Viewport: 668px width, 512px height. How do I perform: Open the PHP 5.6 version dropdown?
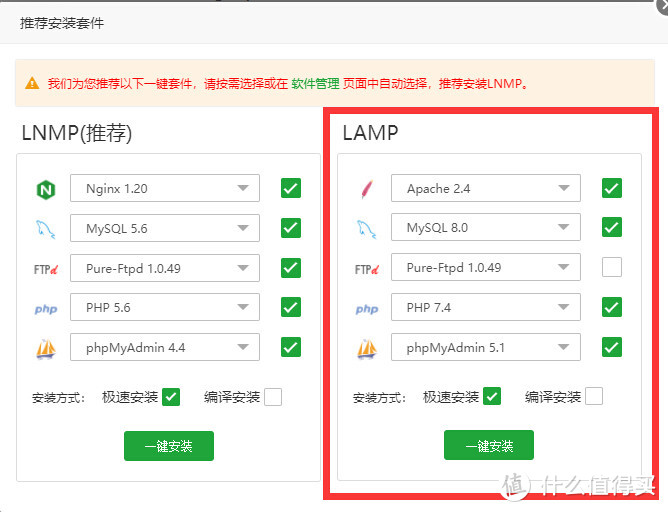click(165, 307)
